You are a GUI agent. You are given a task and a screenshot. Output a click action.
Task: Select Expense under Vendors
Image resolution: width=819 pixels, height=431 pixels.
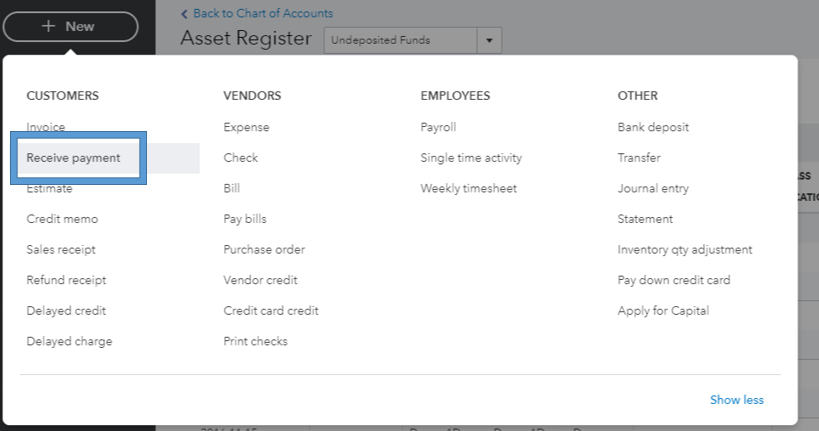[246, 127]
